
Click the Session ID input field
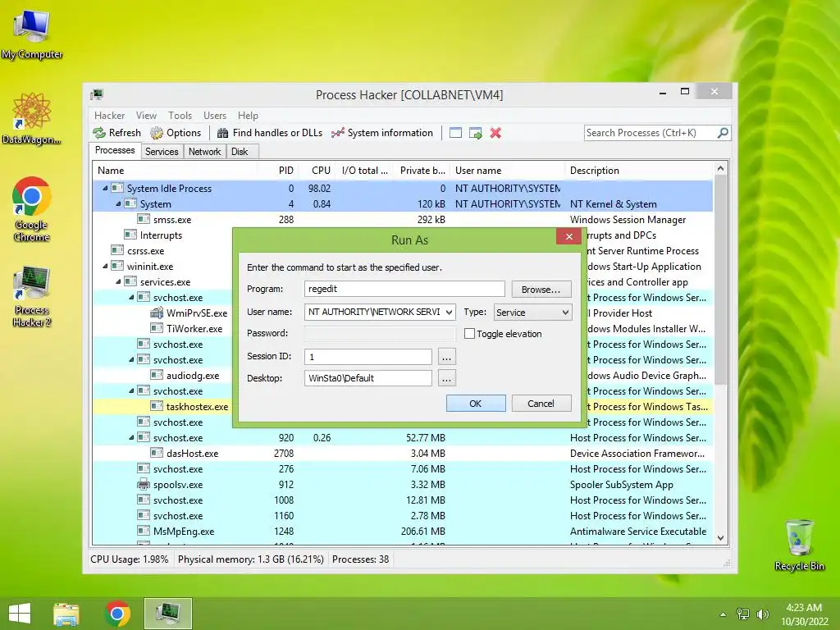click(x=368, y=357)
